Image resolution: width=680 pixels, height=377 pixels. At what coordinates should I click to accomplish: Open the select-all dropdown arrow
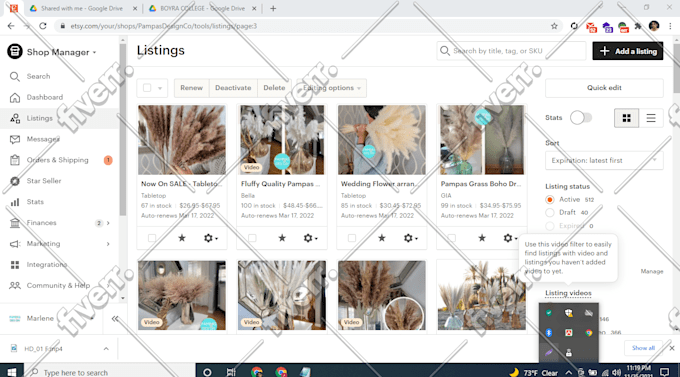[x=160, y=88]
